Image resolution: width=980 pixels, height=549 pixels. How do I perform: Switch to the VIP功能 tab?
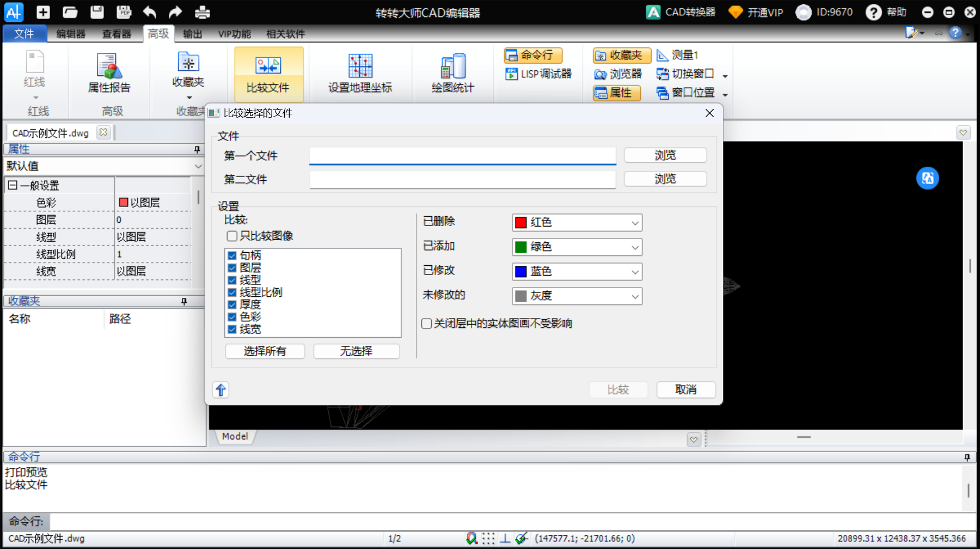pos(235,34)
